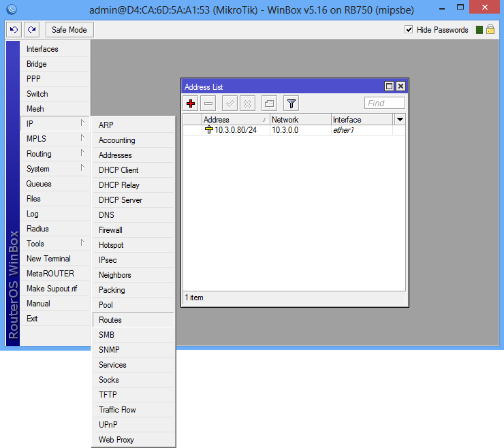Open the filter funnel in Address List
This screenshot has height=448, width=504.
[x=292, y=103]
